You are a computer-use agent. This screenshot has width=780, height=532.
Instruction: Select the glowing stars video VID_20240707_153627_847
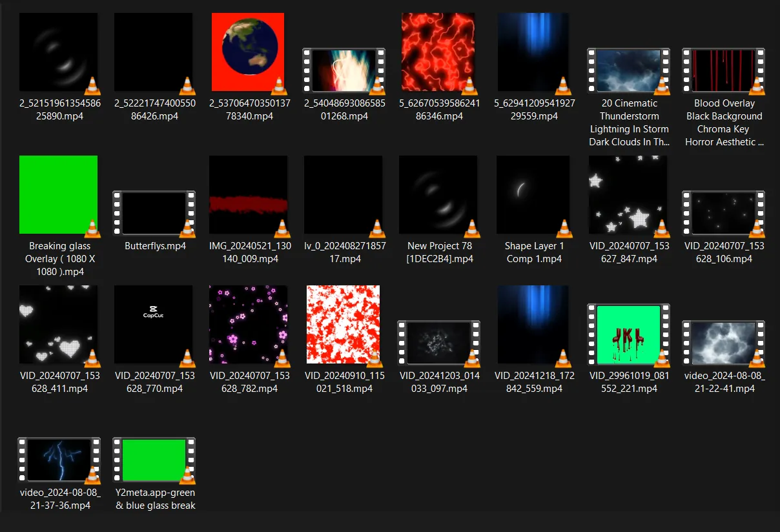click(x=628, y=194)
